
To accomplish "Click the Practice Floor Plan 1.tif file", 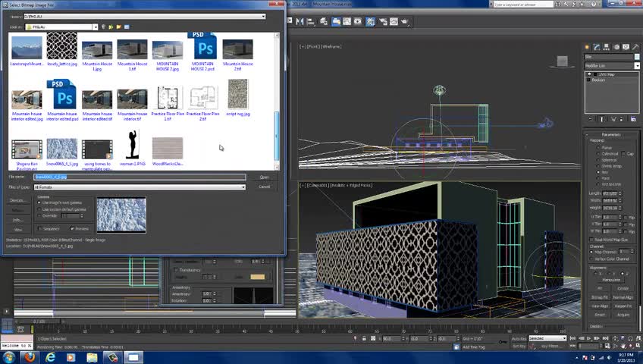I will pos(168,99).
